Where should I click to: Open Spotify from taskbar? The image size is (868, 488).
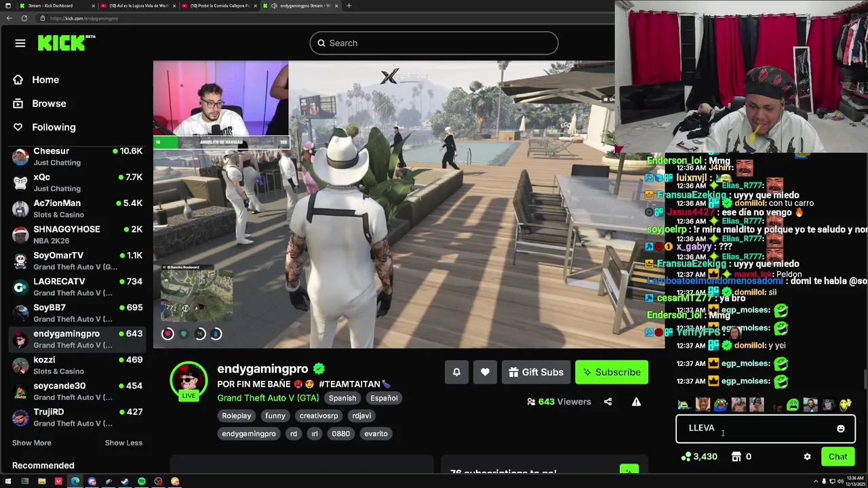pyautogui.click(x=142, y=482)
